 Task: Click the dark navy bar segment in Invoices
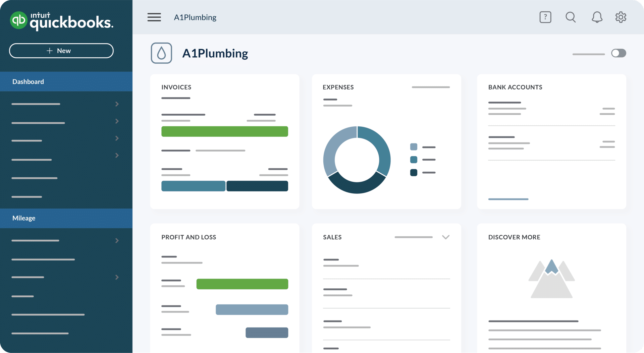(x=257, y=186)
